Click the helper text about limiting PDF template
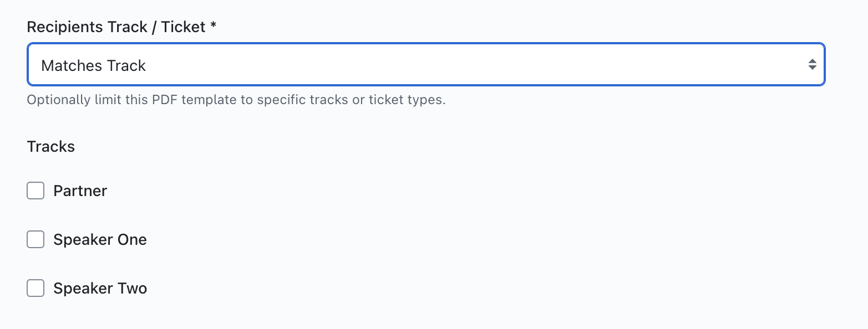This screenshot has width=868, height=329. pyautogui.click(x=236, y=100)
